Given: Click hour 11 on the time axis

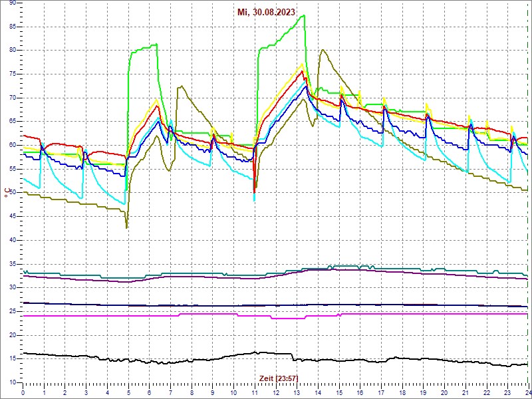Looking at the screenshot, I should click(x=255, y=391).
